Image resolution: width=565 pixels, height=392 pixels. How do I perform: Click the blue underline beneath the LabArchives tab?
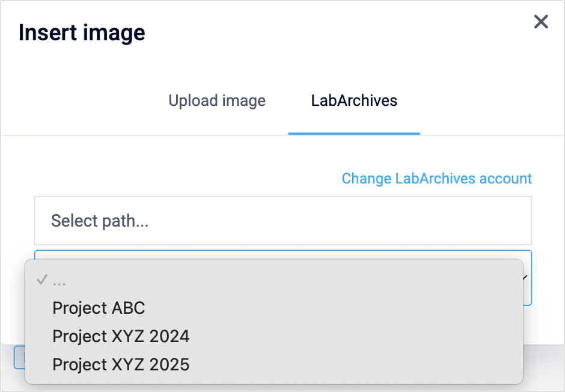coord(354,133)
